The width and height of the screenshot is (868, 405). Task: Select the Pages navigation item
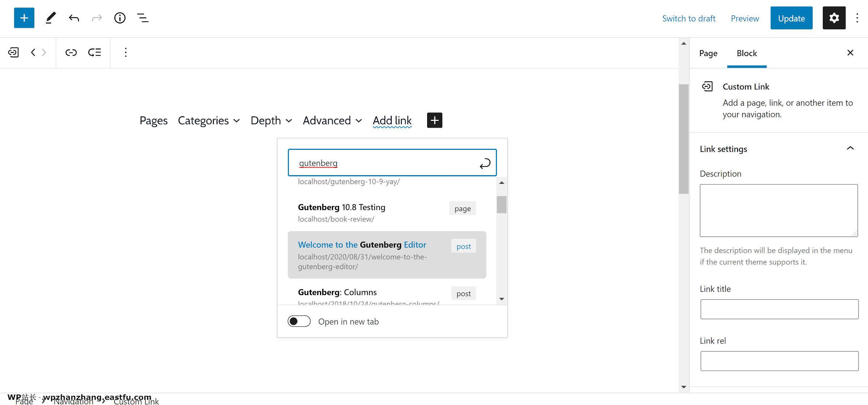coord(154,121)
